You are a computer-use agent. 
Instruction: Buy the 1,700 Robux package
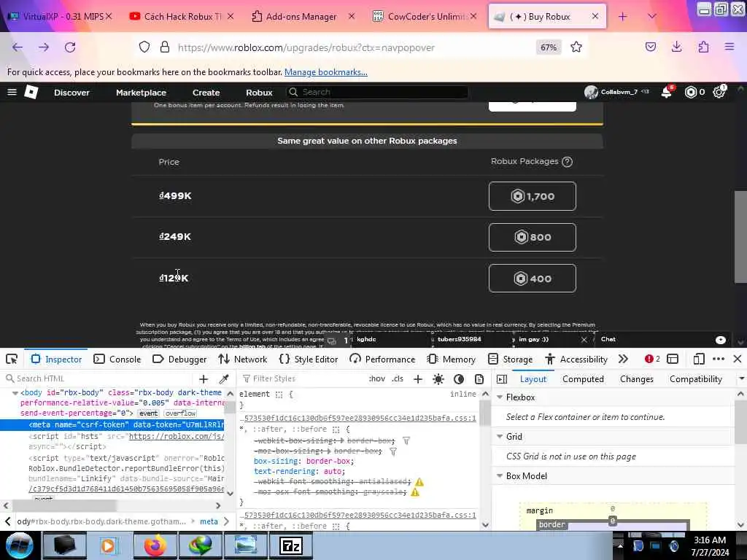532,196
